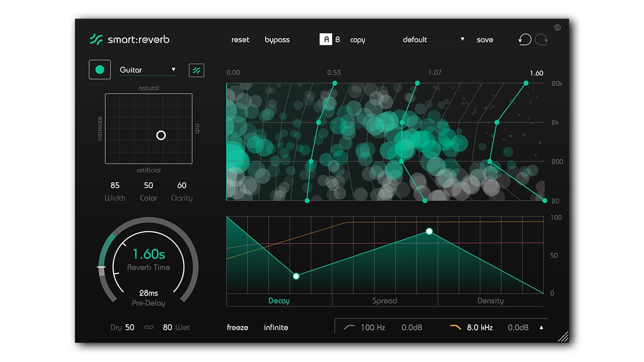Click the white circle in the natural/artificial XY pad
644x362 pixels.
161,135
